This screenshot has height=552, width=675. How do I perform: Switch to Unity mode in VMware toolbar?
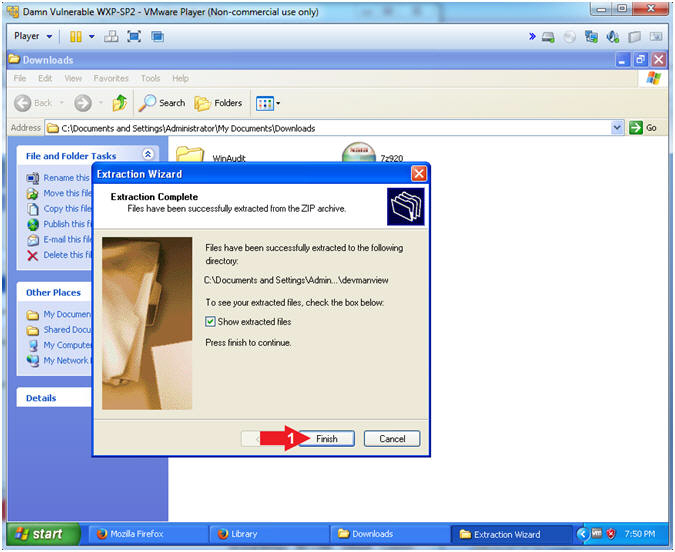pyautogui.click(x=158, y=37)
